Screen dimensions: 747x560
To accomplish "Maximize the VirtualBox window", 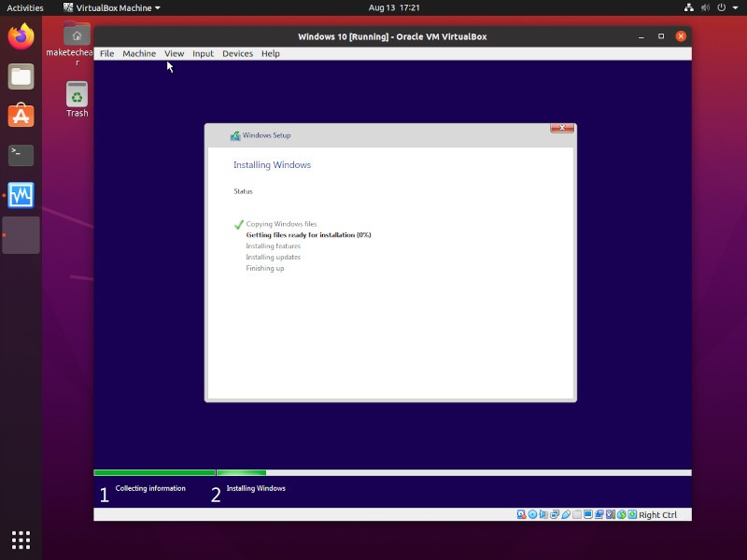I will [x=661, y=36].
